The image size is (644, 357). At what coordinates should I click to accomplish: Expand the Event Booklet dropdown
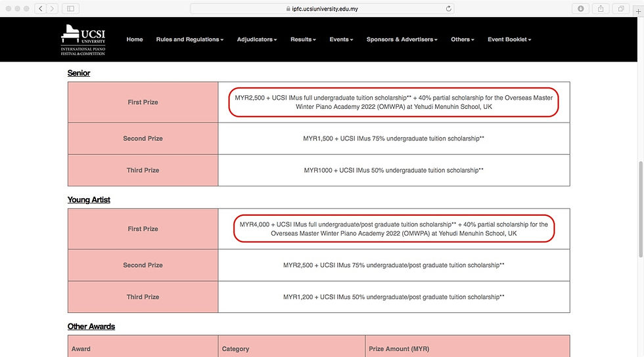click(x=509, y=39)
